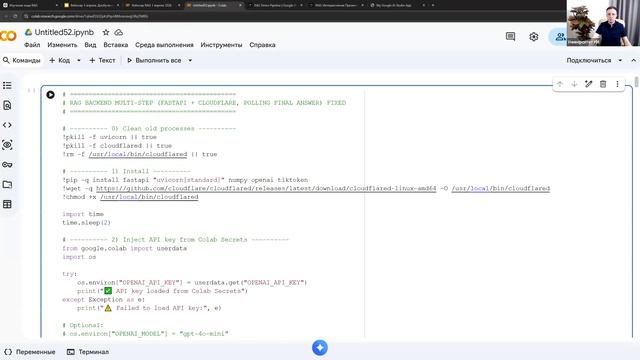Move cell down with the arrow icon
Screen dimensions: 640x360
click(x=574, y=84)
